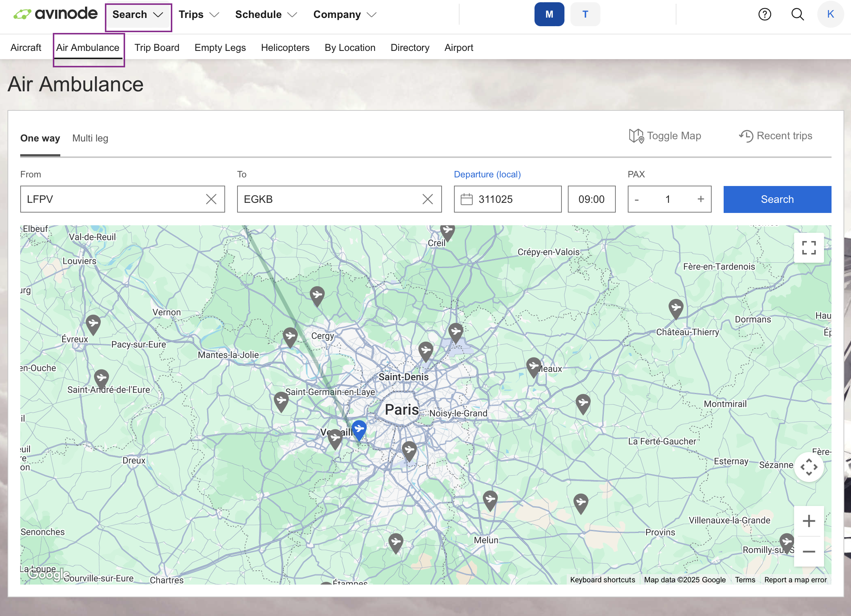Clear the LFPV From field
Screen dimensions: 851x616
[x=211, y=199]
